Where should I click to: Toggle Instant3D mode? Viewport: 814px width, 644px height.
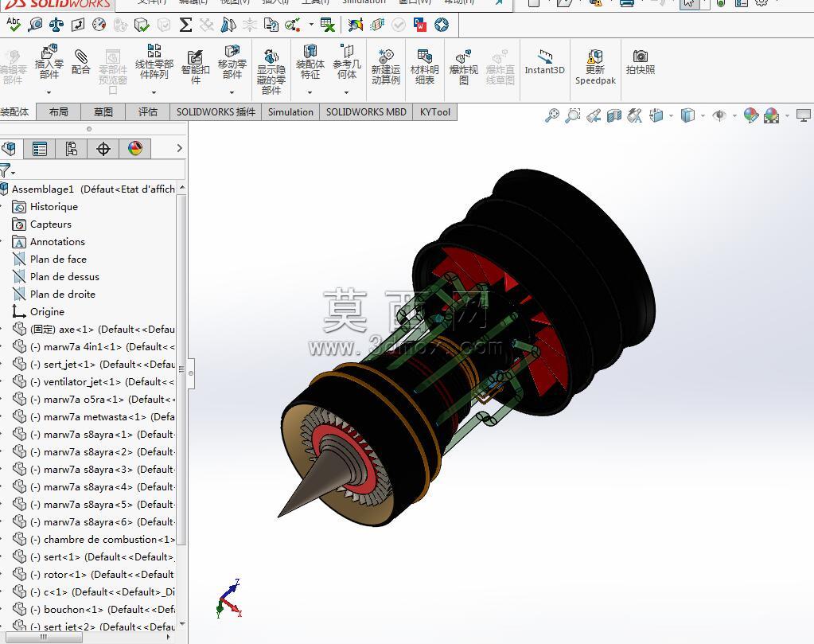coord(544,62)
